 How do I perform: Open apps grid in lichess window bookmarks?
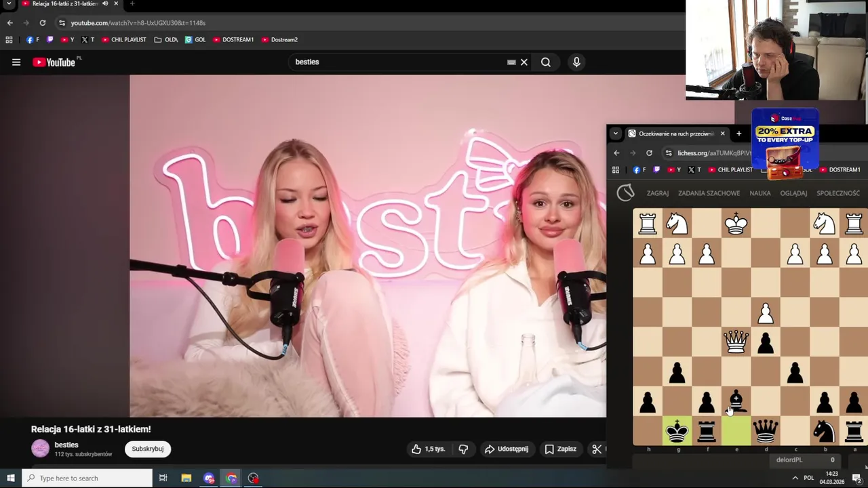(616, 169)
